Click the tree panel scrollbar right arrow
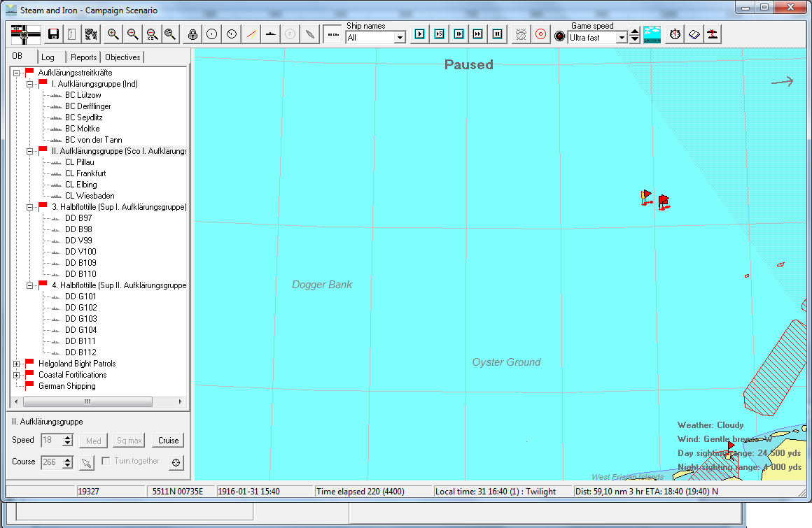Viewport: 812px width, 528px height. coord(180,402)
